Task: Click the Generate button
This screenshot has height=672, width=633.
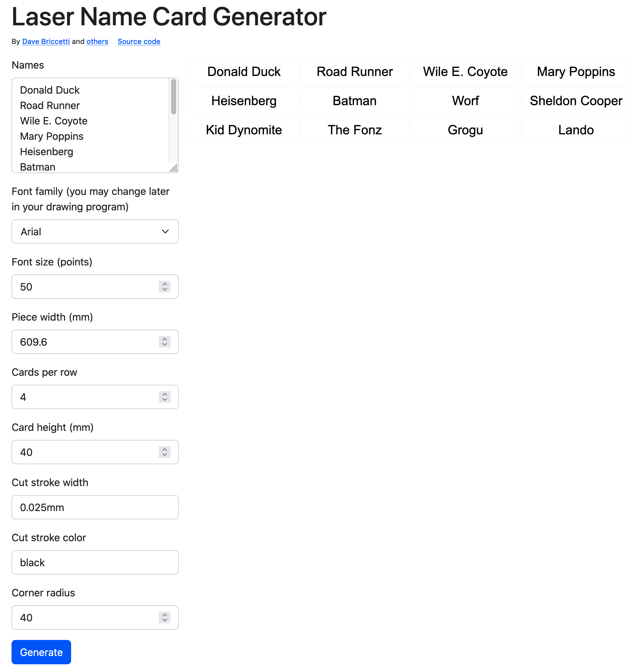Action: pyautogui.click(x=41, y=651)
